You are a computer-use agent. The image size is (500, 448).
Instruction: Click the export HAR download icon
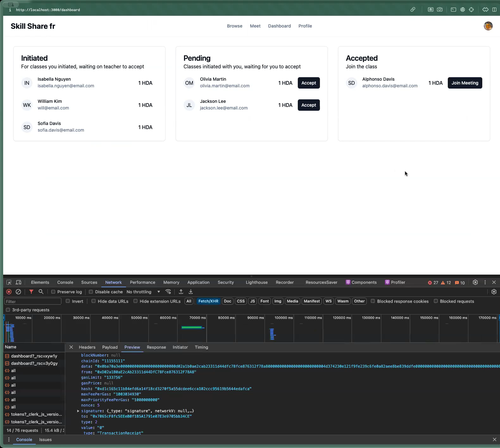tap(191, 292)
